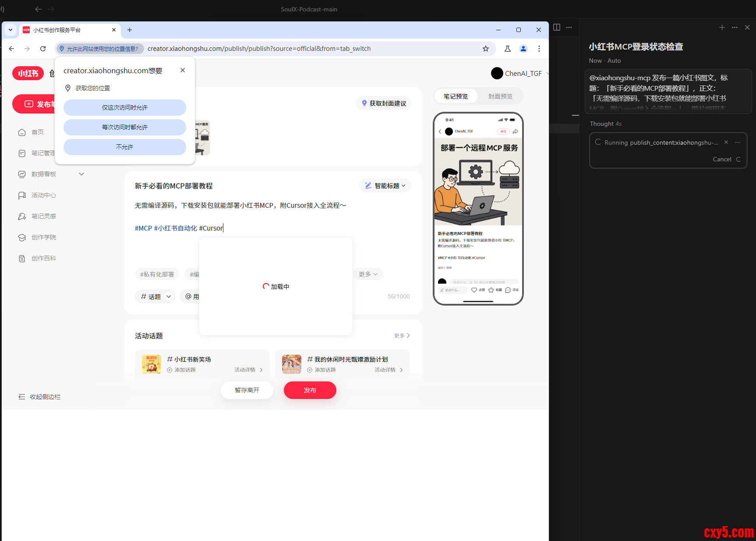
Task: Choose 不允许 in the location prompt
Action: pos(125,147)
